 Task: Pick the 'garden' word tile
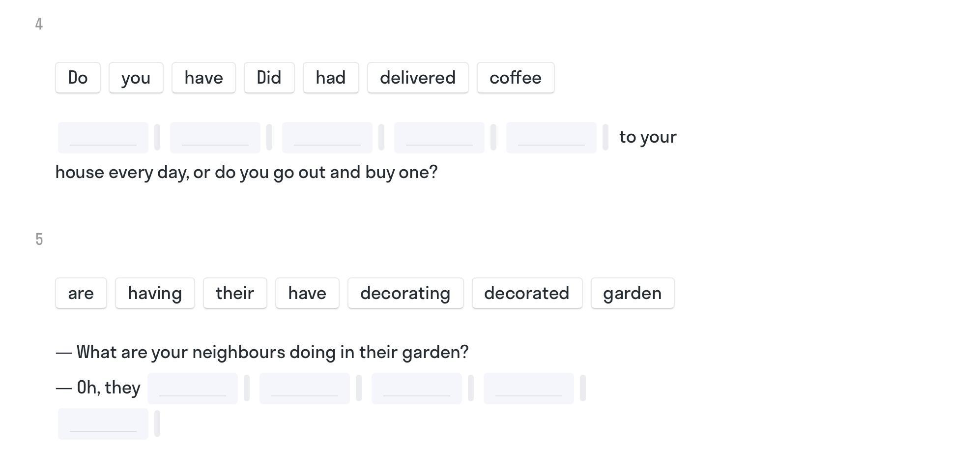click(633, 293)
